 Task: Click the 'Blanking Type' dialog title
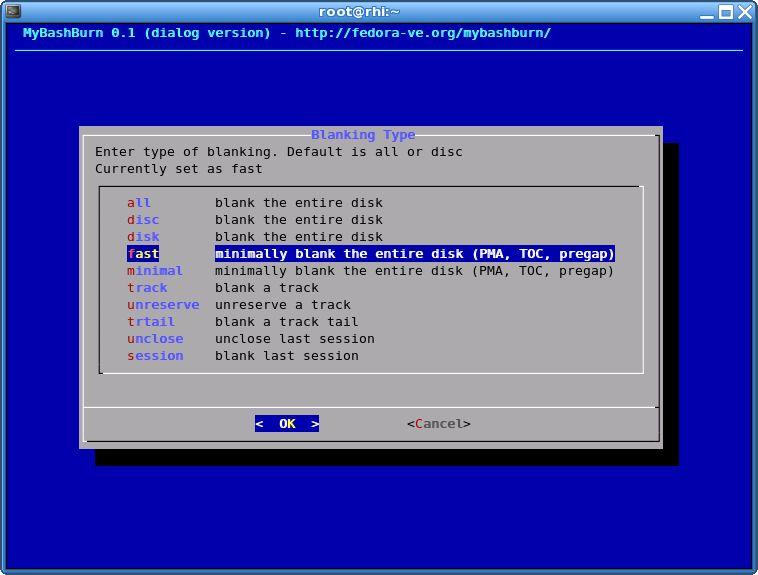click(363, 135)
